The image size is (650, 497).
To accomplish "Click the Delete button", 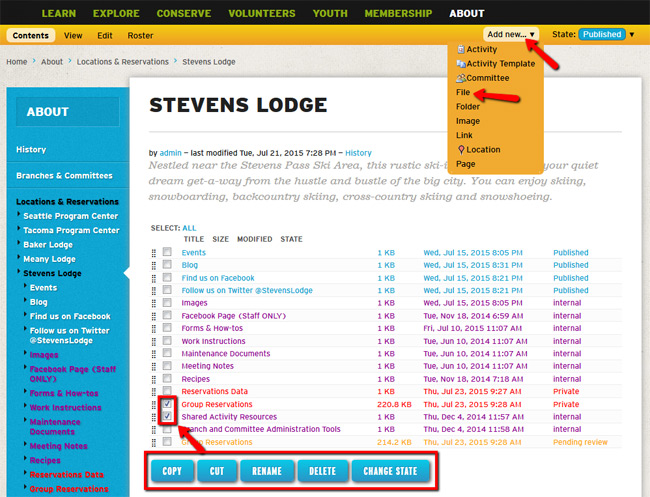I will [322, 471].
